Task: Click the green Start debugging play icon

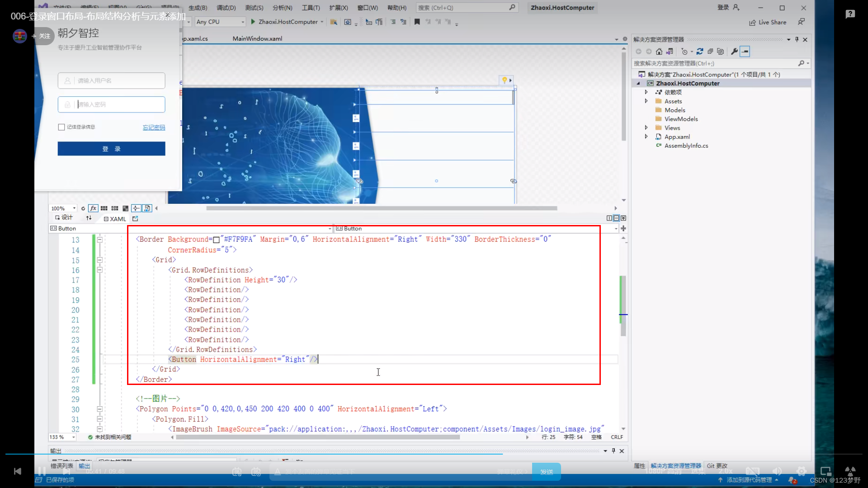Action: pos(253,22)
